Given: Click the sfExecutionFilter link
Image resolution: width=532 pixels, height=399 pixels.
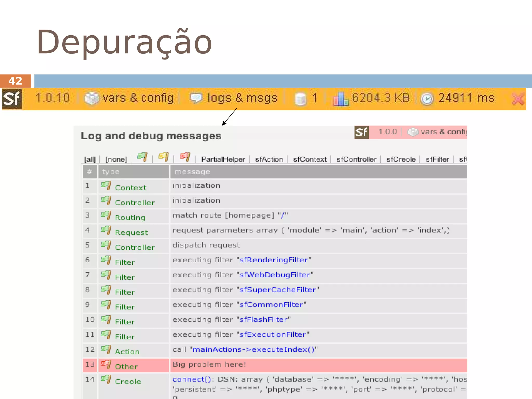Looking at the screenshot, I should pyautogui.click(x=273, y=334).
